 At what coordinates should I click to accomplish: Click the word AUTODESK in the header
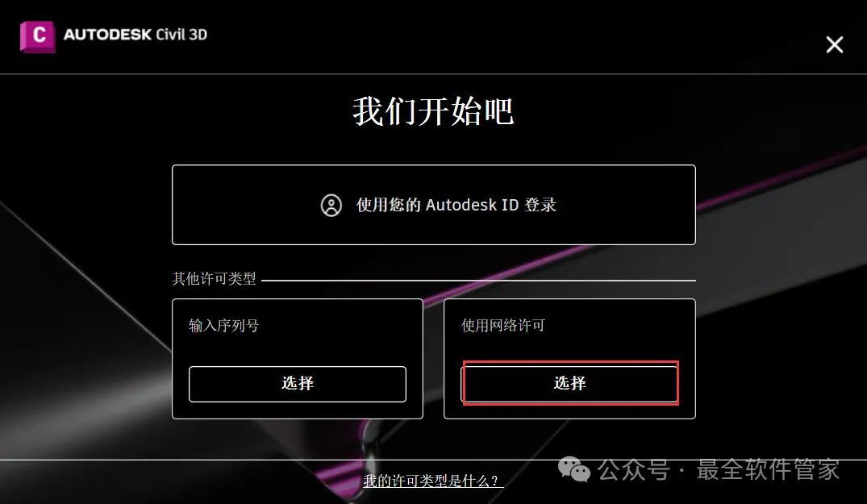click(108, 34)
